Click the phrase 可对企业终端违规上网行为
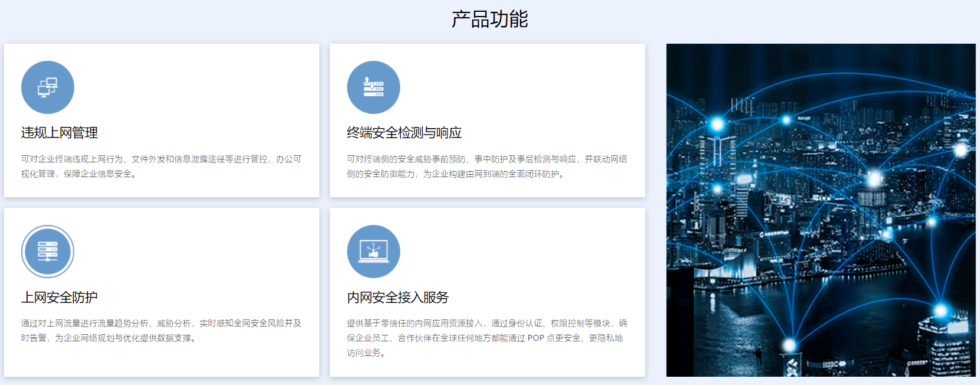980x385 pixels. [72, 159]
